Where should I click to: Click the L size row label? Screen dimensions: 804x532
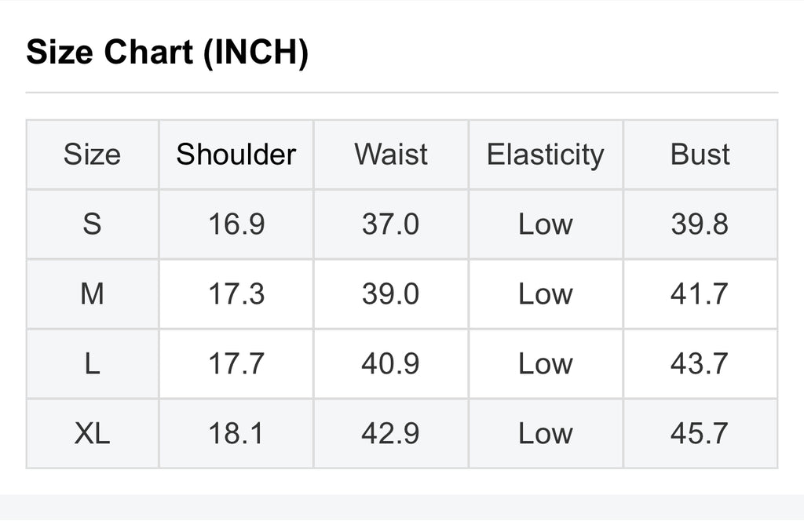click(92, 364)
